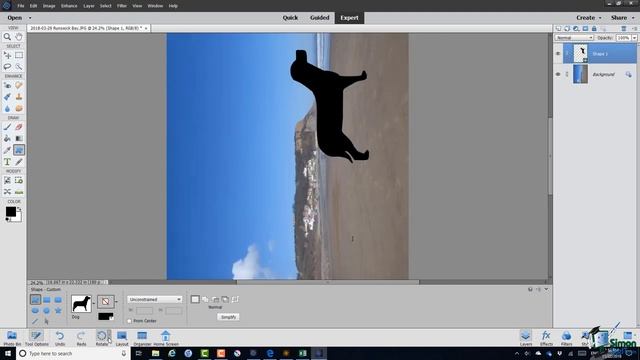Click the Undo button
This screenshot has height=360, width=640.
(60, 338)
